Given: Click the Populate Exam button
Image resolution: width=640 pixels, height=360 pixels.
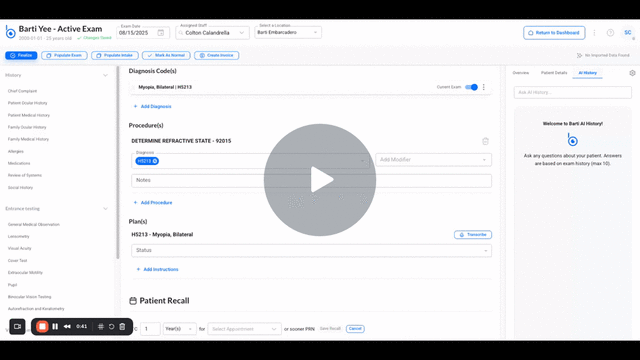Looking at the screenshot, I should click(64, 55).
